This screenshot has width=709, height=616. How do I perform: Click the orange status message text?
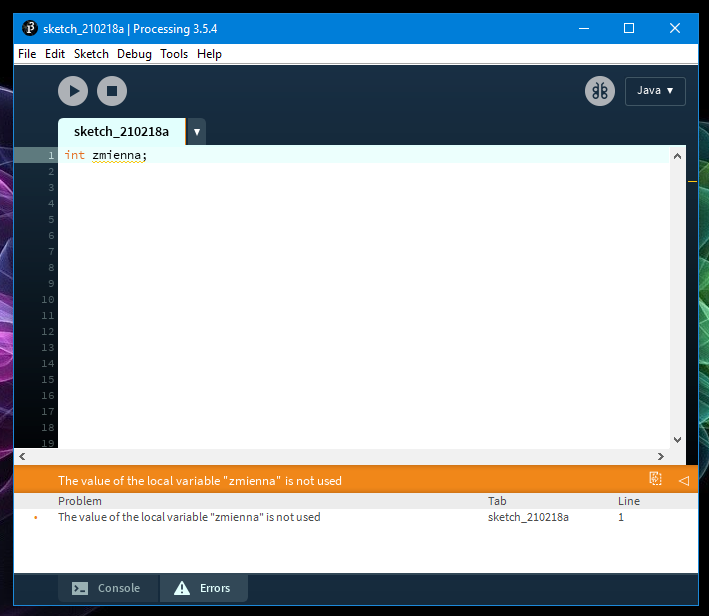200,481
